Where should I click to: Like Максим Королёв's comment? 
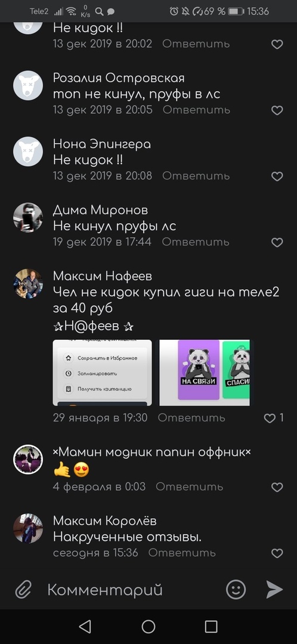click(x=277, y=553)
